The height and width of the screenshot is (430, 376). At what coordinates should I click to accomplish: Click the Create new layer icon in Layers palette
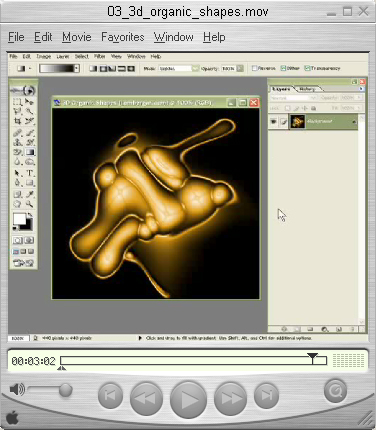pyautogui.click(x=339, y=329)
